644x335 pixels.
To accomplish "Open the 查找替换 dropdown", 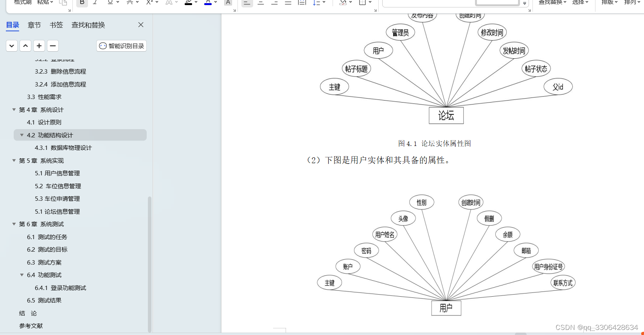I will point(552,2).
